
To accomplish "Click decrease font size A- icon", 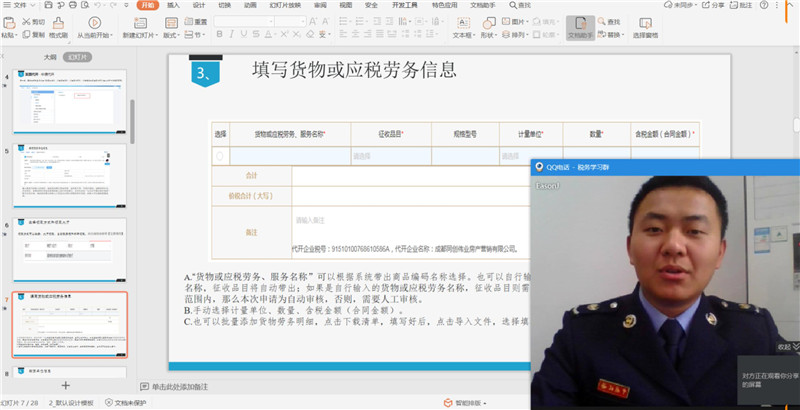I will pyautogui.click(x=326, y=21).
